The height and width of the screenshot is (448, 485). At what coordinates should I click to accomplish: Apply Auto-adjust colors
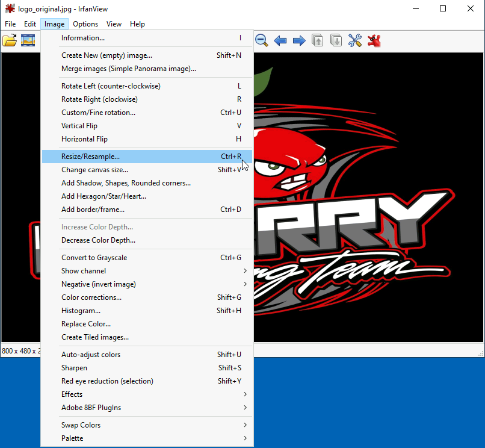[147, 355]
